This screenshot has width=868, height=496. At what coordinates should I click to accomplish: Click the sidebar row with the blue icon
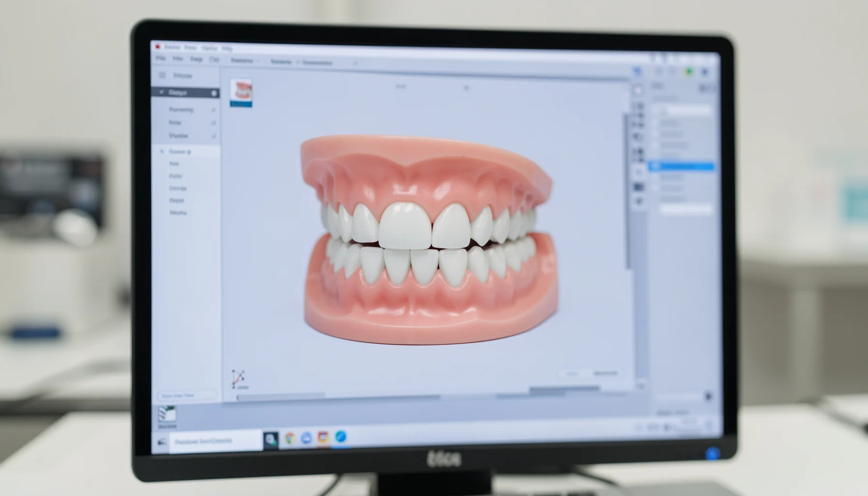coord(186,152)
